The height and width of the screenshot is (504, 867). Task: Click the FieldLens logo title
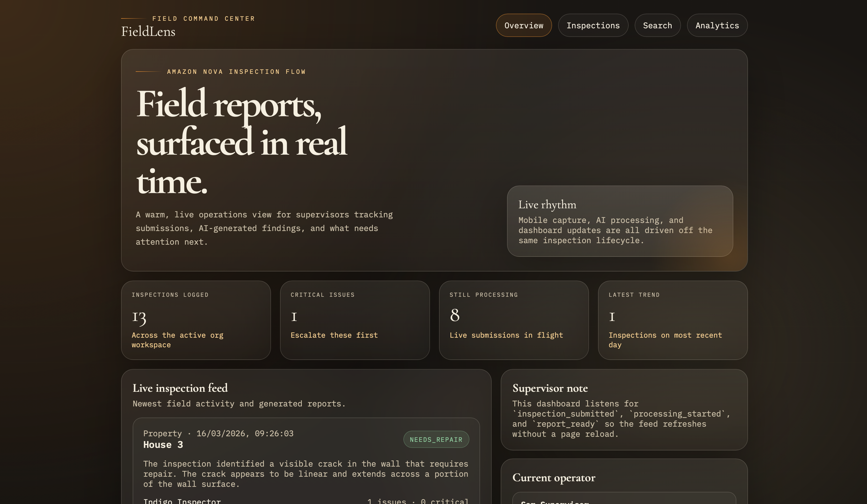click(148, 32)
